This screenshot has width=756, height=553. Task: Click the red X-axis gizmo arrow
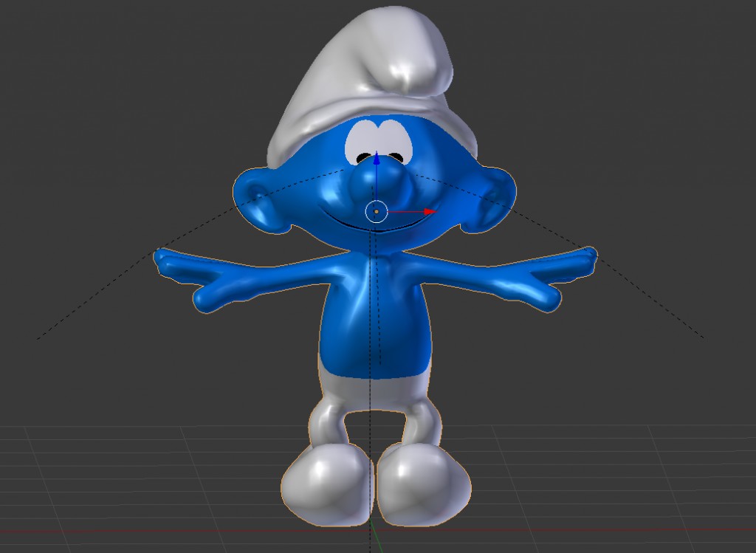[429, 212]
